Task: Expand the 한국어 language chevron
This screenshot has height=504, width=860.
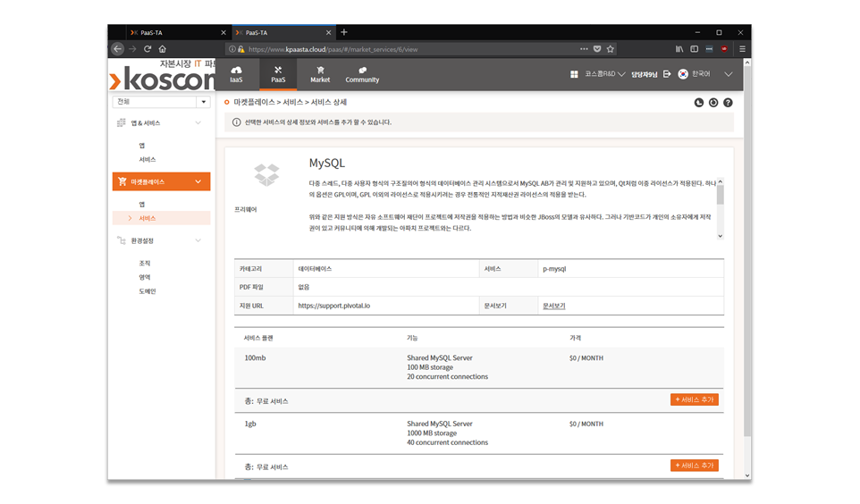Action: pyautogui.click(x=729, y=74)
